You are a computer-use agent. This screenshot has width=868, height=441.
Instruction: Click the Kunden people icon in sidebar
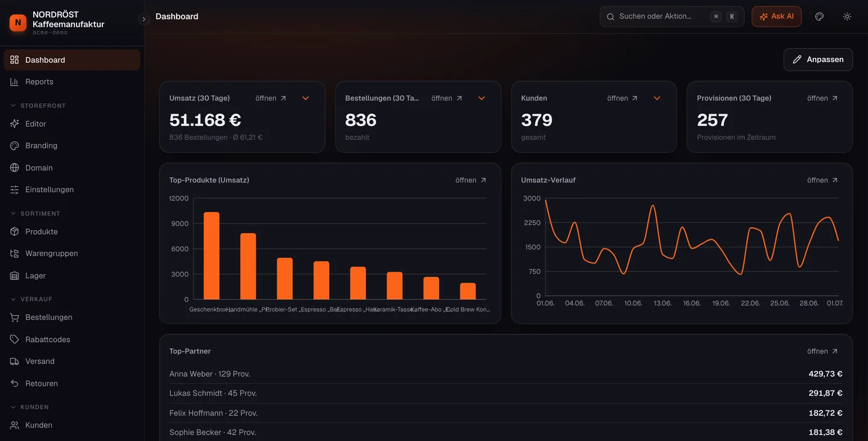14,425
